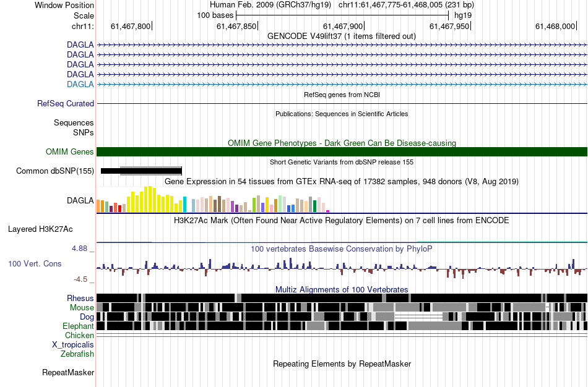Viewport: 588px width, 387px height.
Task: Click the Gene Expression in 54 tissues title
Action: 342,182
